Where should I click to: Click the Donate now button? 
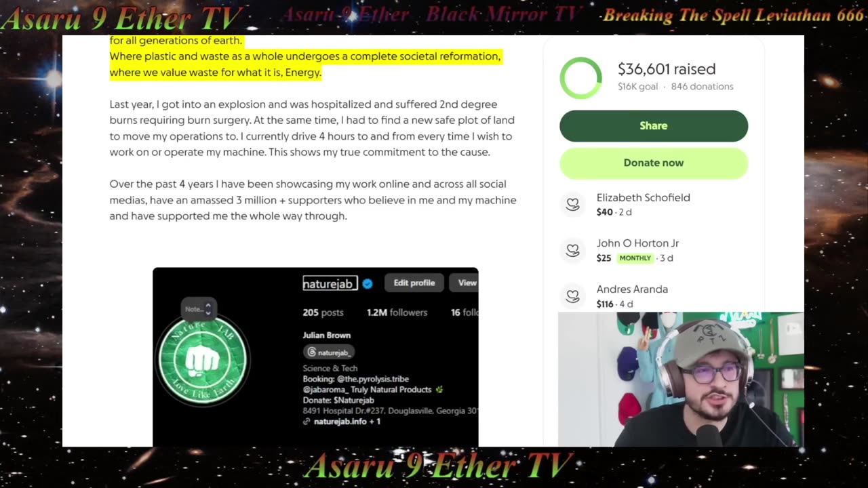(654, 163)
